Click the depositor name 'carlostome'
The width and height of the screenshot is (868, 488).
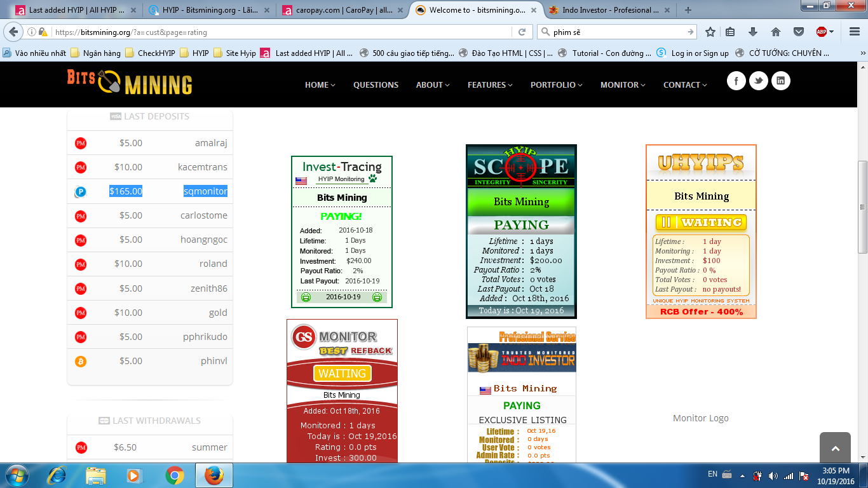coord(204,215)
